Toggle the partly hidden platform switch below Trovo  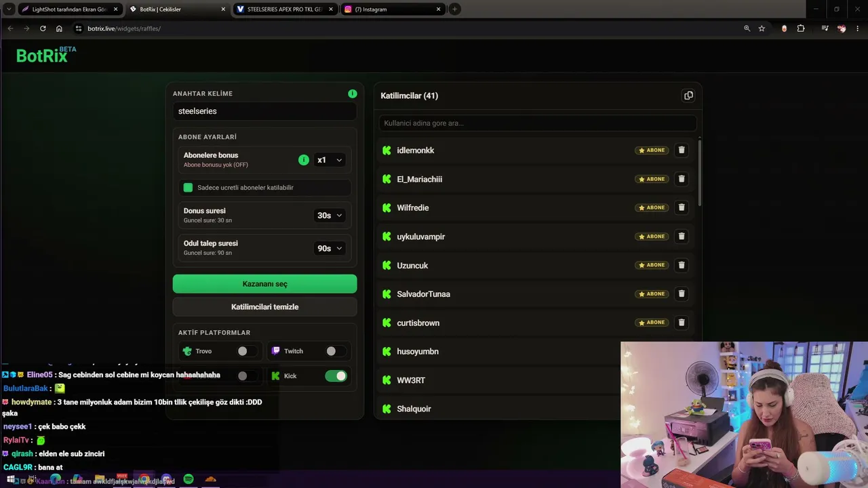pos(246,375)
